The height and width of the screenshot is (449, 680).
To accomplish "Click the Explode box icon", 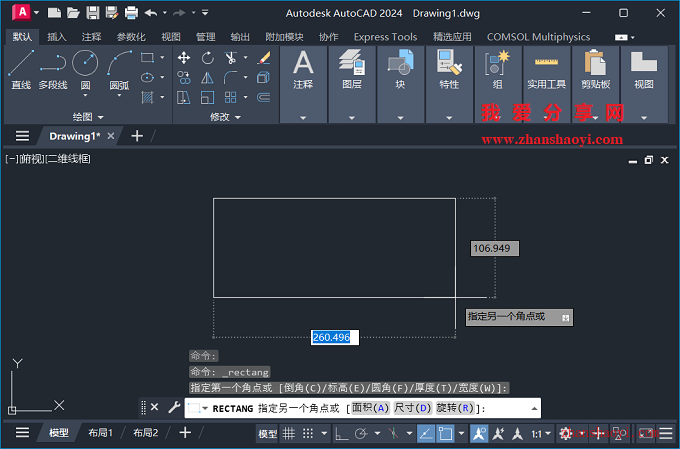I will click(x=263, y=78).
